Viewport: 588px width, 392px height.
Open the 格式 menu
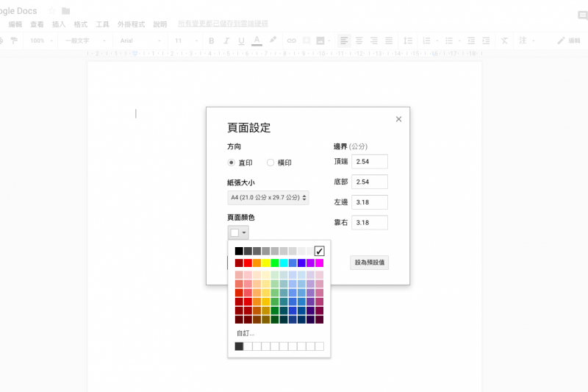click(x=80, y=24)
